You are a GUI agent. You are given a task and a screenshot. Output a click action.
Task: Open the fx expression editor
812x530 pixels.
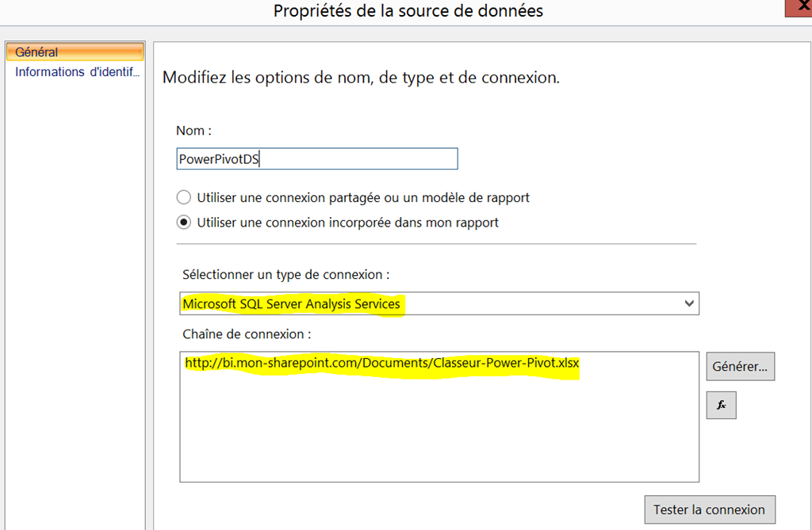click(721, 405)
